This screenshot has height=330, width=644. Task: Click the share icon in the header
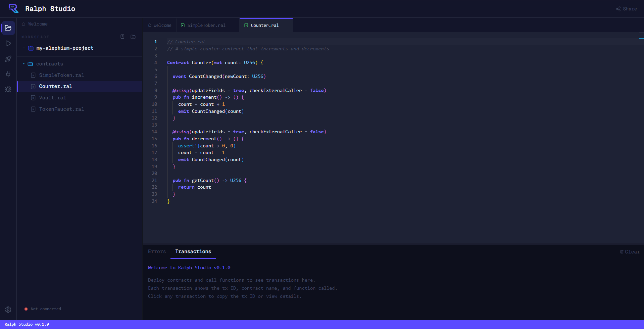(618, 9)
